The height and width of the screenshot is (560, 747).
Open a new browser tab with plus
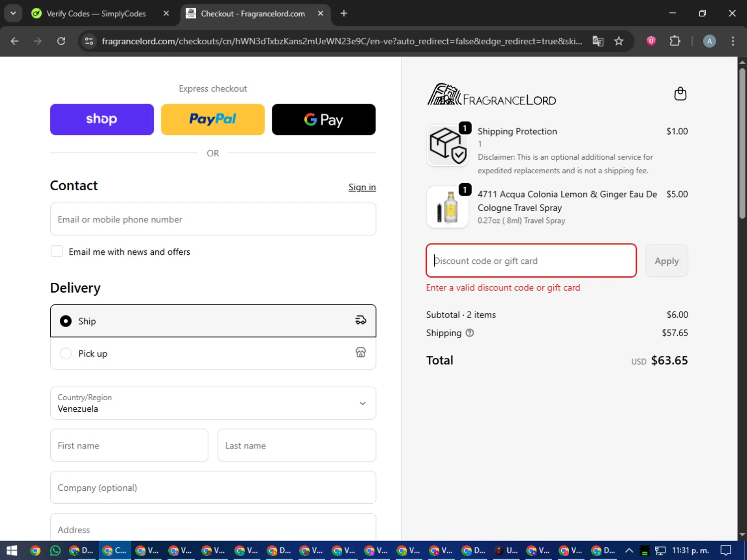[344, 13]
